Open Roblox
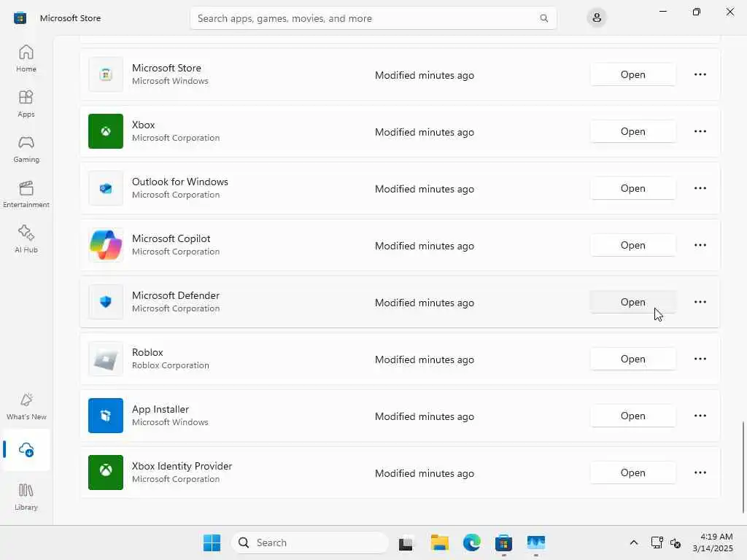Viewport: 747px width, 560px height. pyautogui.click(x=632, y=359)
